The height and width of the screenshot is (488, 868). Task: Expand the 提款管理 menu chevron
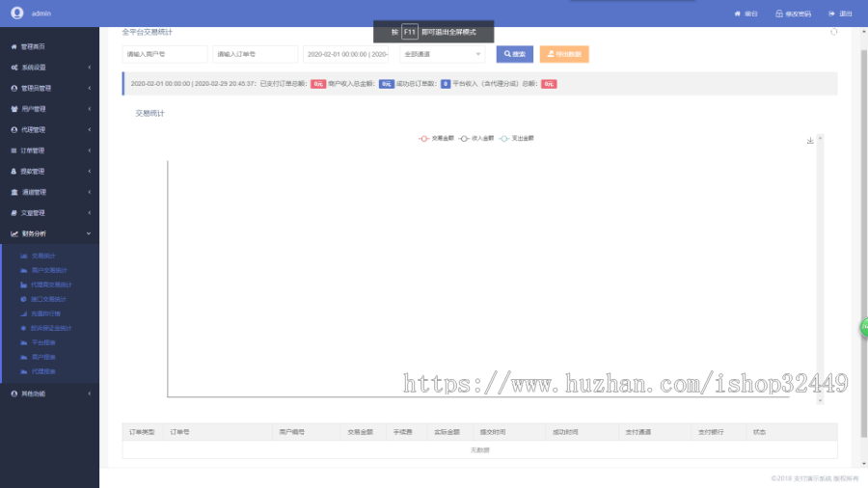(89, 172)
